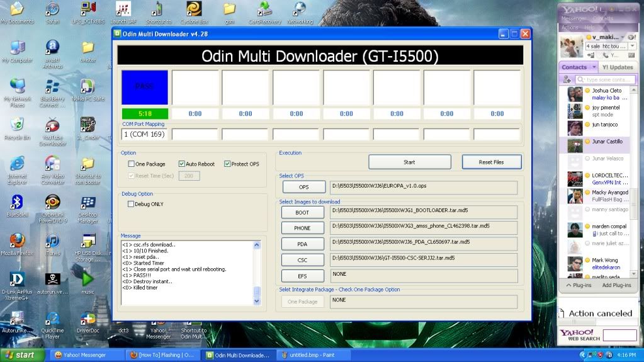
Task: Open the iTunes desktop shortcut
Action: 53,244
